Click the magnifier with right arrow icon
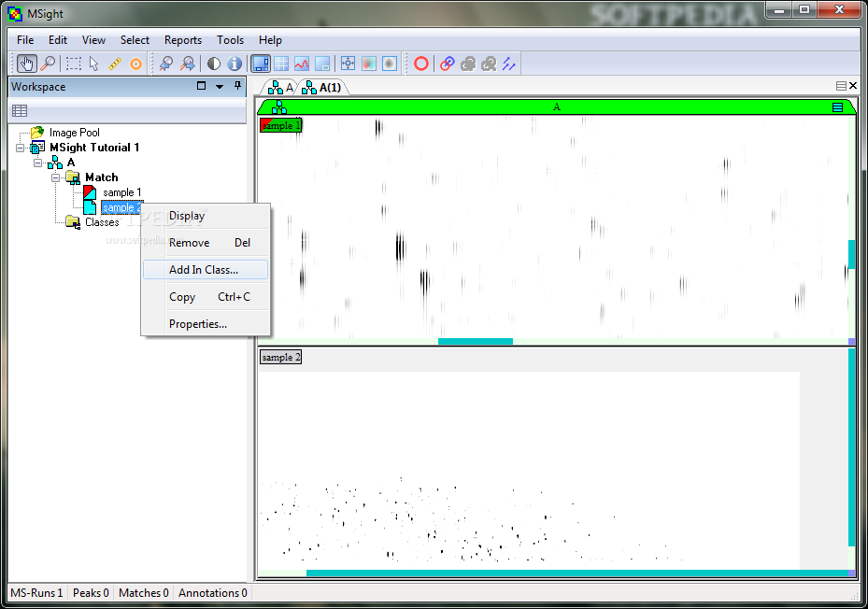This screenshot has height=609, width=868. tap(188, 64)
